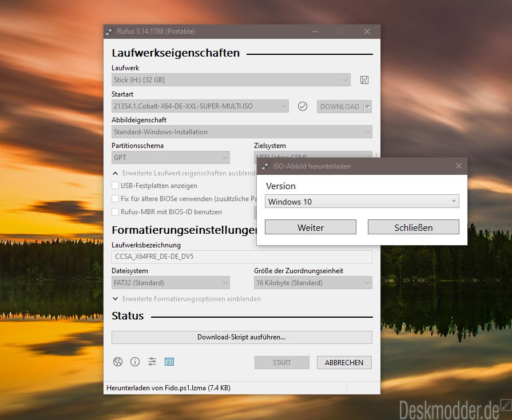Viewport: 512px width, 420px height.
Task: Click the START button
Action: click(x=282, y=363)
